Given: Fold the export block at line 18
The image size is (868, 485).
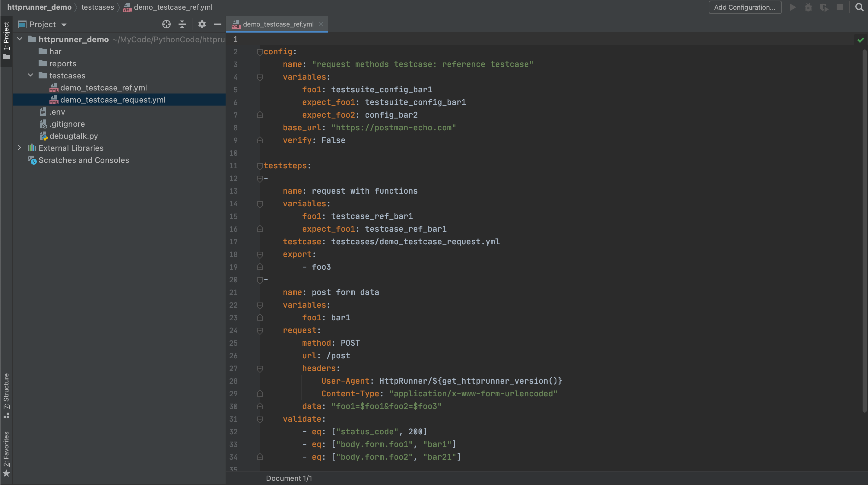Looking at the screenshot, I should pyautogui.click(x=260, y=255).
